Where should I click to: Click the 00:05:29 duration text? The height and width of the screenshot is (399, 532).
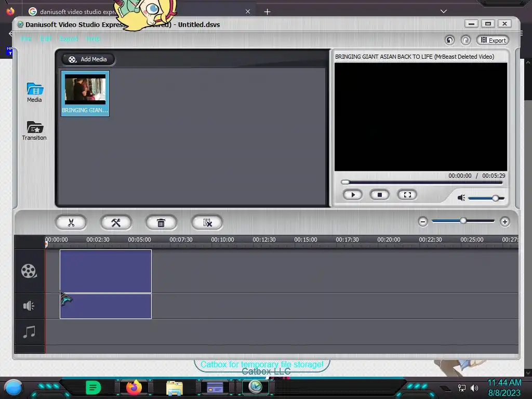494,176
